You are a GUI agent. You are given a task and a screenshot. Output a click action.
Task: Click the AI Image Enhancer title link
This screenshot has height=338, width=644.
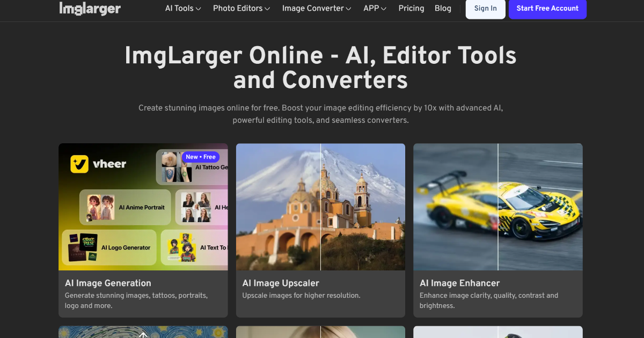[x=459, y=283]
